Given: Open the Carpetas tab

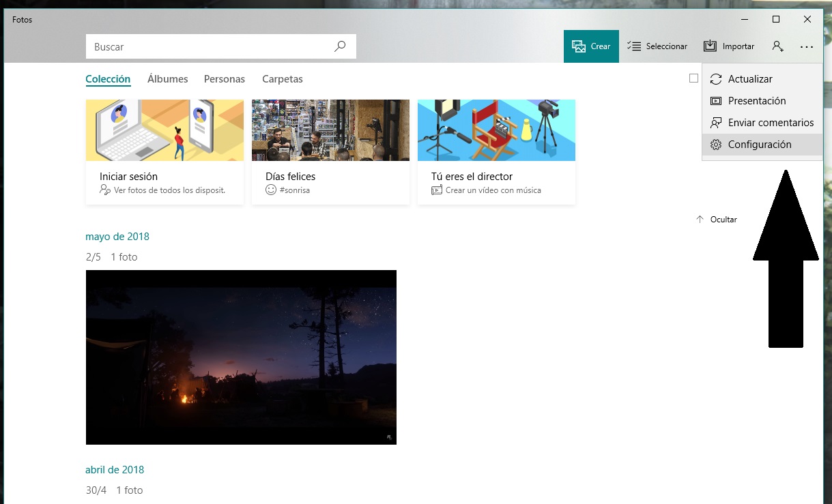Looking at the screenshot, I should click(282, 79).
